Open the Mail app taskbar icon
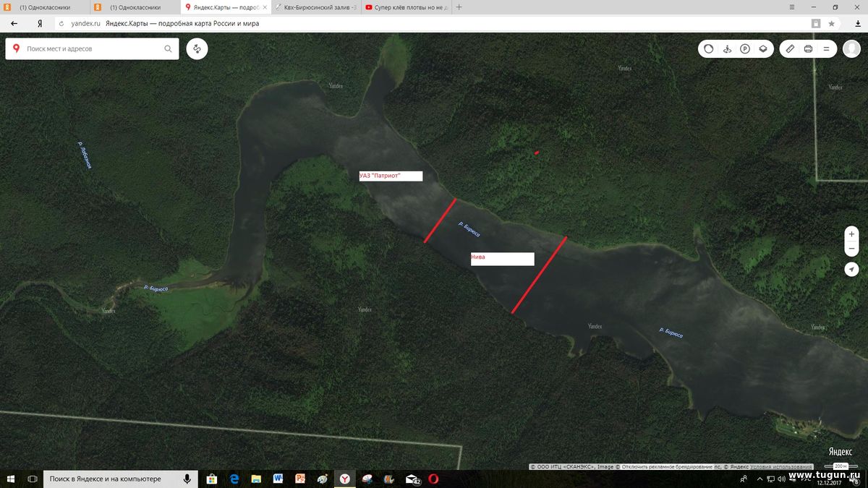 coord(412,479)
